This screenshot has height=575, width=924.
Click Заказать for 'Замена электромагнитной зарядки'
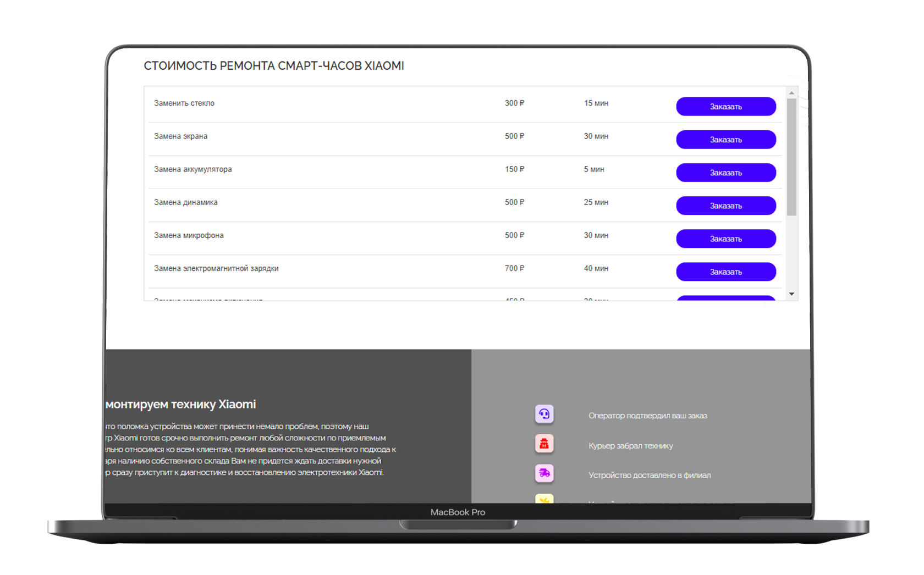coord(726,272)
